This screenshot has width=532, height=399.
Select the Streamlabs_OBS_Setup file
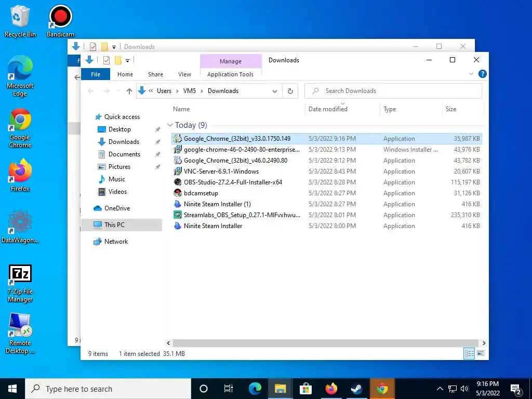tap(326, 215)
